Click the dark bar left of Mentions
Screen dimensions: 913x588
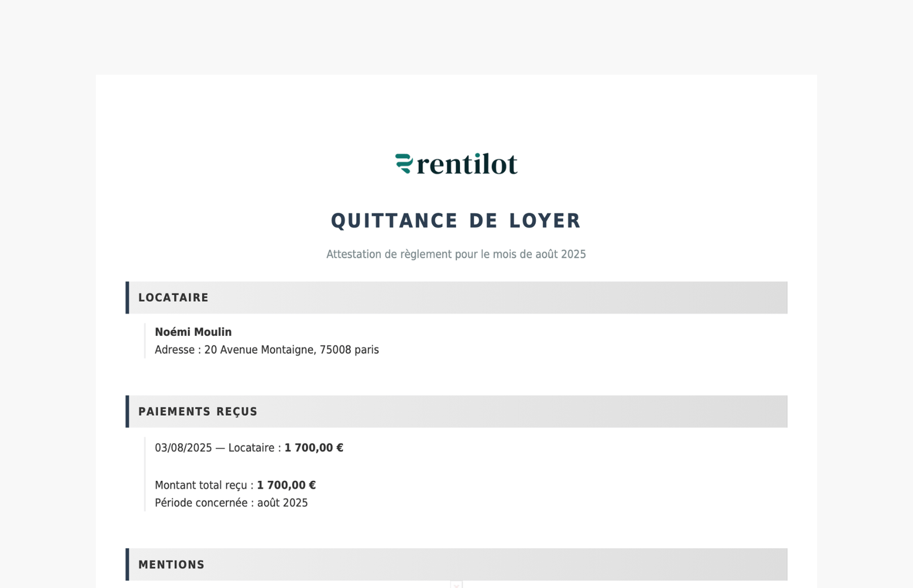point(127,565)
